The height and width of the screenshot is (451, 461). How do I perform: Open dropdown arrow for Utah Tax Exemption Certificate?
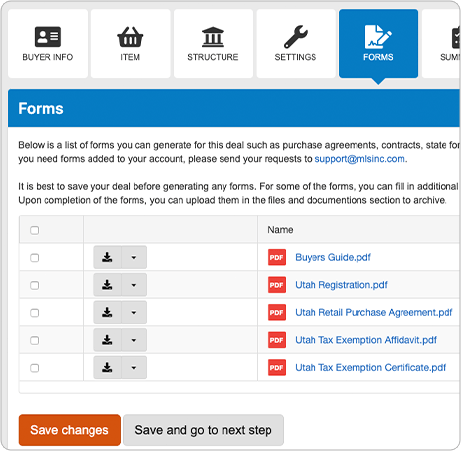click(134, 368)
